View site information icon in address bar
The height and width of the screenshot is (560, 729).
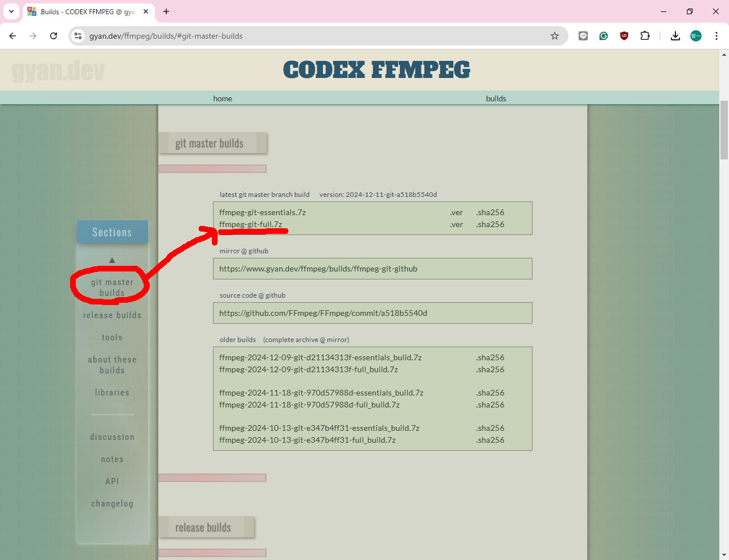(x=78, y=36)
